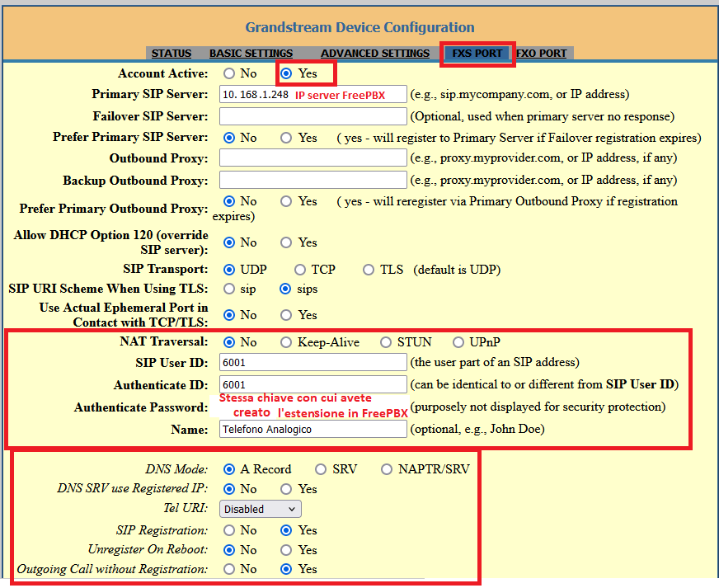Click the Failover SIP Server field
The width and height of the screenshot is (719, 588).
click(x=313, y=116)
